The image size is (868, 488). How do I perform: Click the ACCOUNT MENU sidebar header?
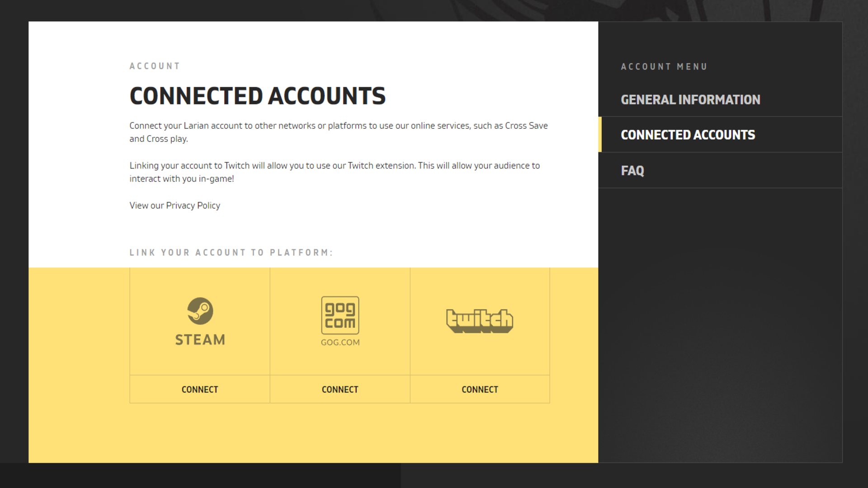664,67
